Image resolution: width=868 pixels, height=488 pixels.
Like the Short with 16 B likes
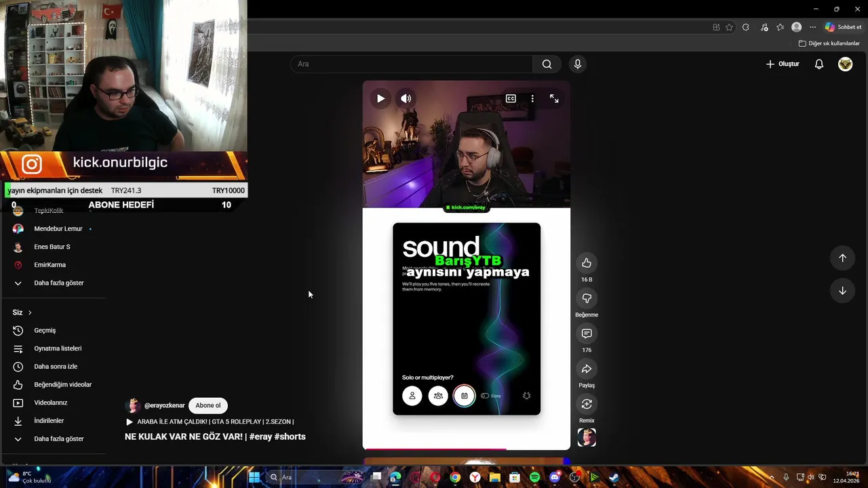[587, 263]
